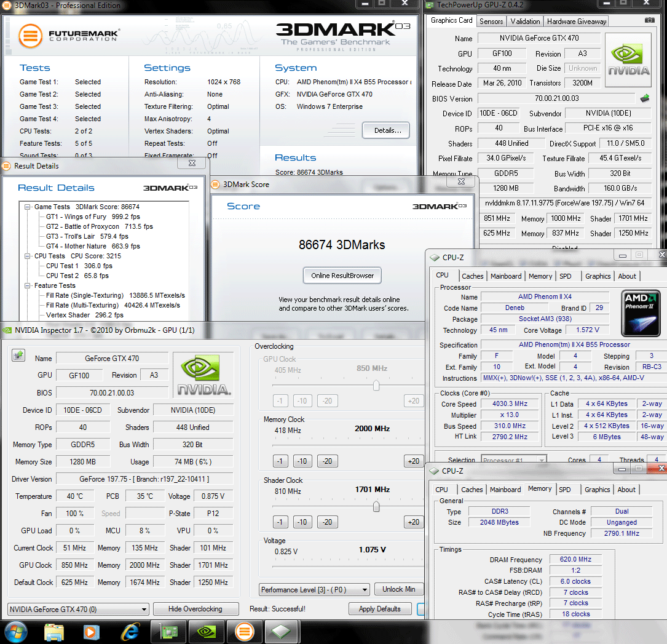This screenshot has height=644, width=667.
Task: Open the Mainboard tab in upper CPU-Z window
Action: [506, 276]
